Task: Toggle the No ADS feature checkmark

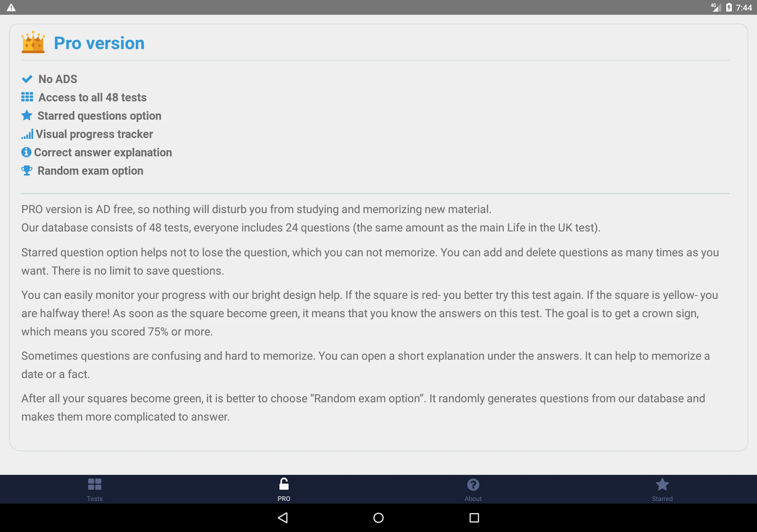Action: 27,79
